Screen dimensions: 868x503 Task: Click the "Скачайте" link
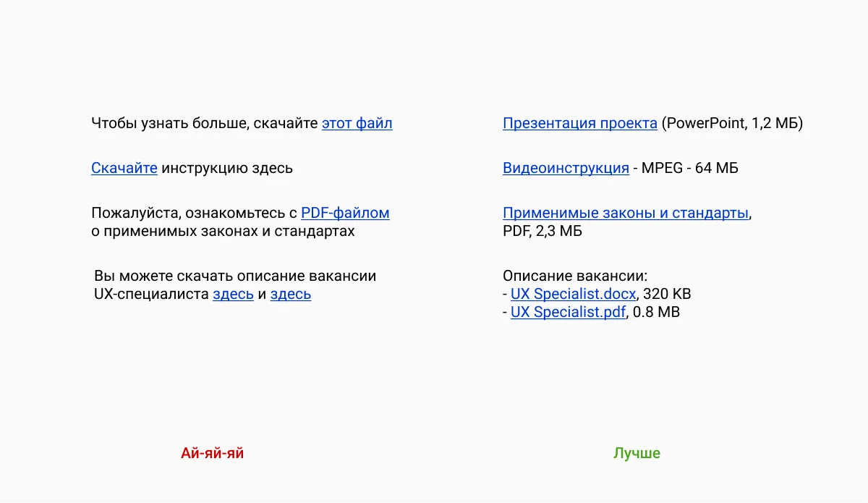124,168
